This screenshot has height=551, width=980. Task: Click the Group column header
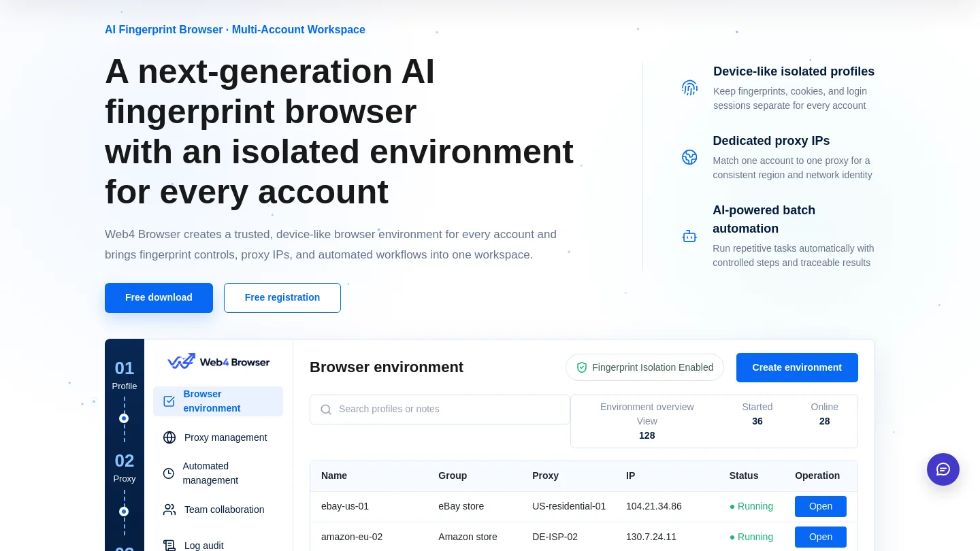point(453,476)
